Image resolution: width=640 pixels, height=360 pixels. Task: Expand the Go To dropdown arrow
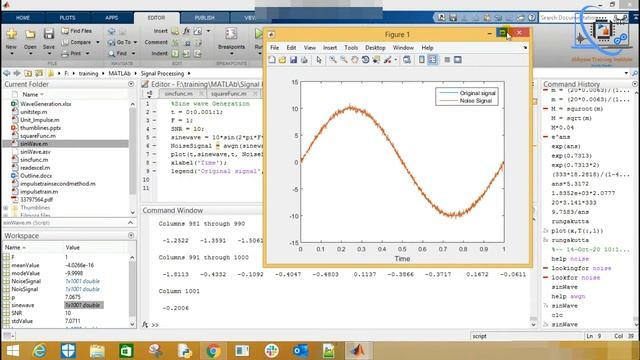[135, 42]
